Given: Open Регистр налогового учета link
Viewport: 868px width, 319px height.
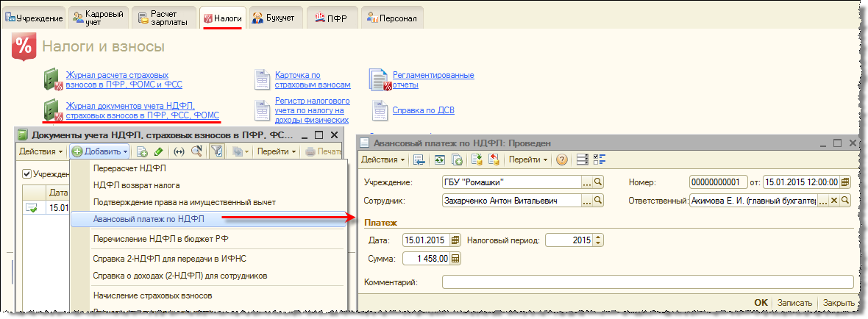Looking at the screenshot, I should pyautogui.click(x=312, y=110).
